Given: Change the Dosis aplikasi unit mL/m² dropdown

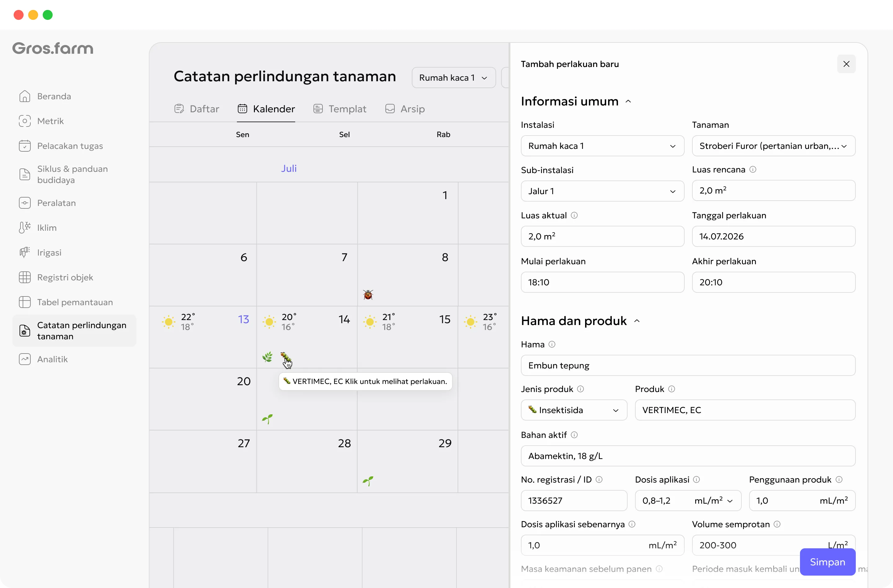Looking at the screenshot, I should [714, 500].
